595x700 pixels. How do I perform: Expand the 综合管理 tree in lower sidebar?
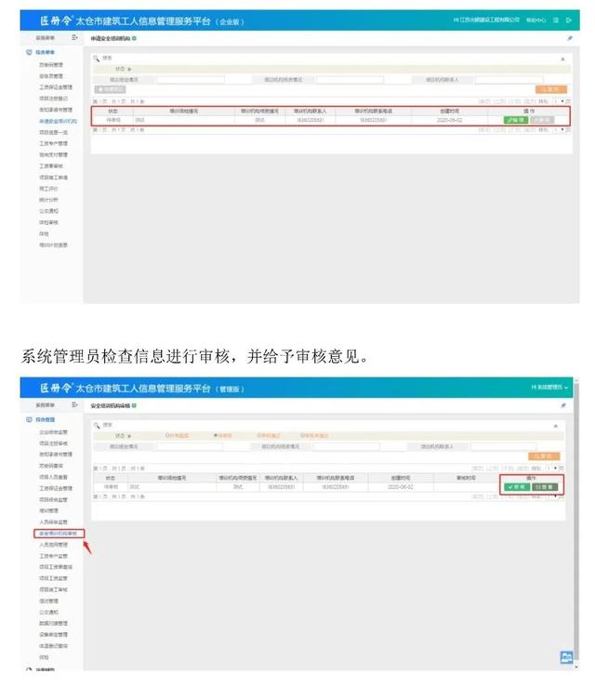point(45,419)
